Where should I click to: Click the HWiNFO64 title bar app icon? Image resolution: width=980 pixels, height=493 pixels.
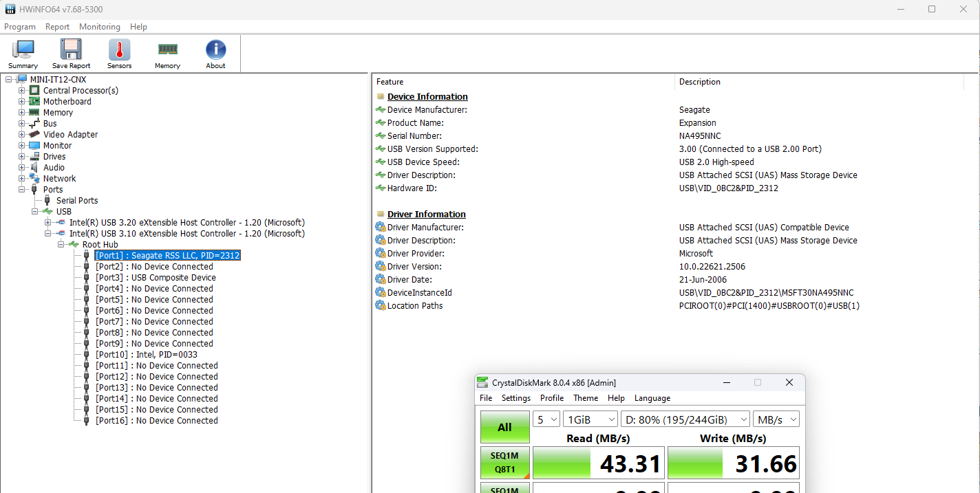click(10, 9)
